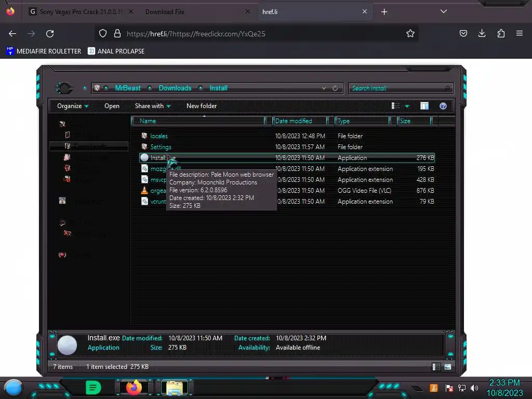Close the href.li tab
The height and width of the screenshot is (399, 532).
364,11
